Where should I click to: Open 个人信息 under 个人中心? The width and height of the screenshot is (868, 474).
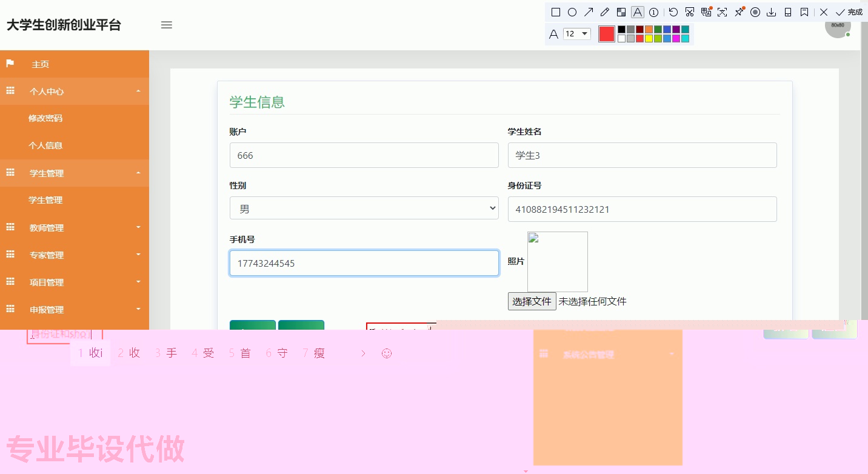click(x=45, y=145)
